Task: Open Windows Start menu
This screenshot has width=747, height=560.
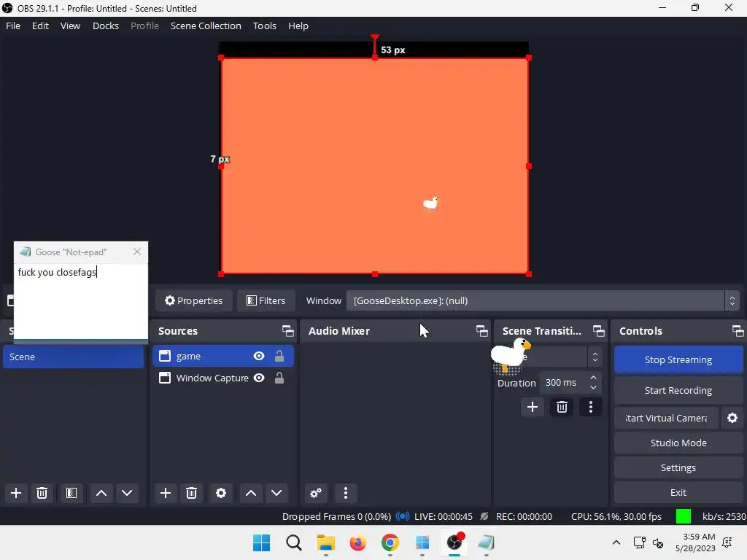Action: 262,542
